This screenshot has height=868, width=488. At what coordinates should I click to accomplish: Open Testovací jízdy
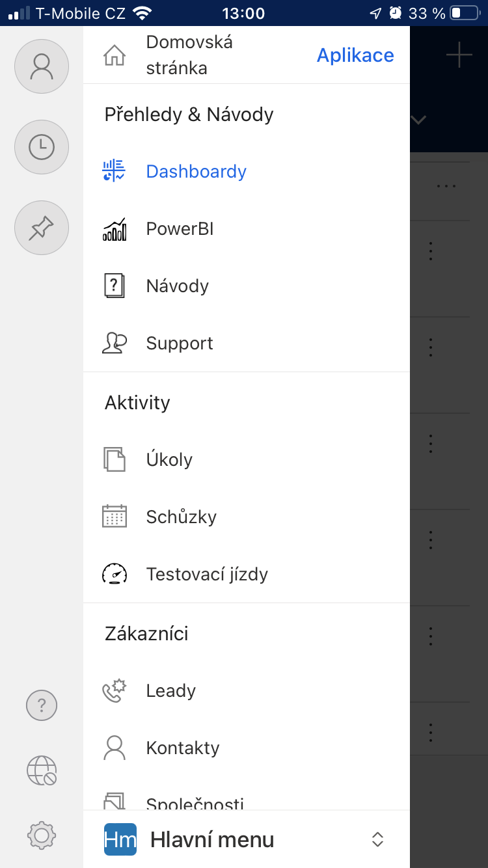207,575
